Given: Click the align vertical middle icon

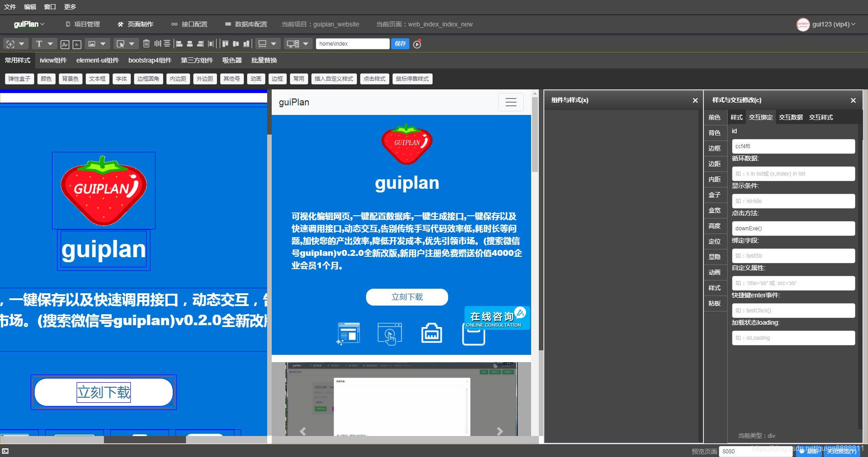Looking at the screenshot, I should tap(236, 44).
